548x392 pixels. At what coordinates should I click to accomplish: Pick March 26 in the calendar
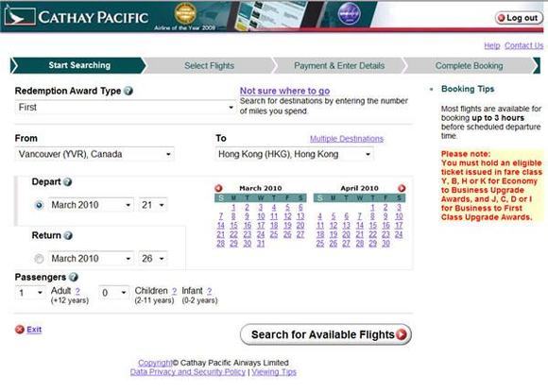point(287,234)
